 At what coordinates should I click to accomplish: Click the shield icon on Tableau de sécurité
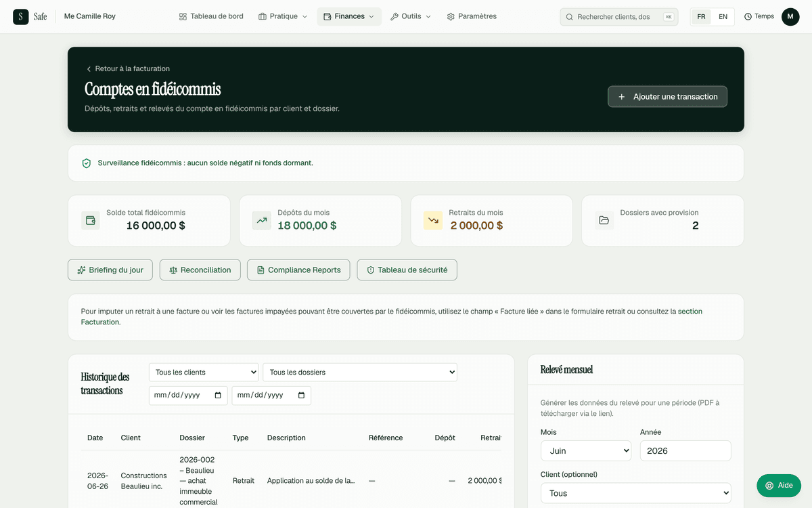(371, 270)
